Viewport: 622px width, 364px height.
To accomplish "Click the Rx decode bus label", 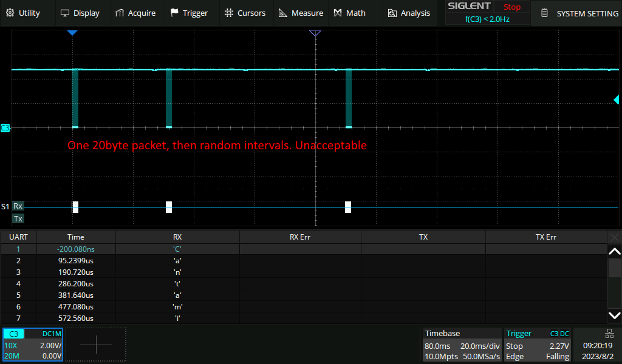I will [18, 206].
